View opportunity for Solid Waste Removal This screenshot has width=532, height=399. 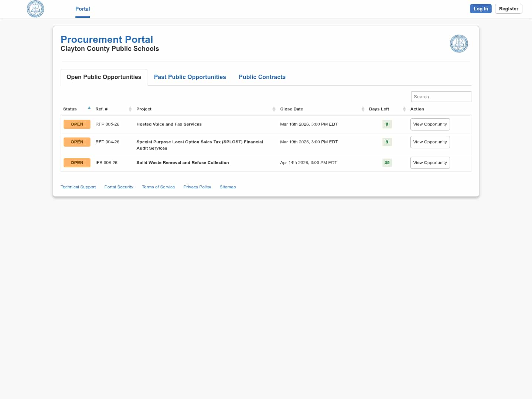[x=430, y=163]
